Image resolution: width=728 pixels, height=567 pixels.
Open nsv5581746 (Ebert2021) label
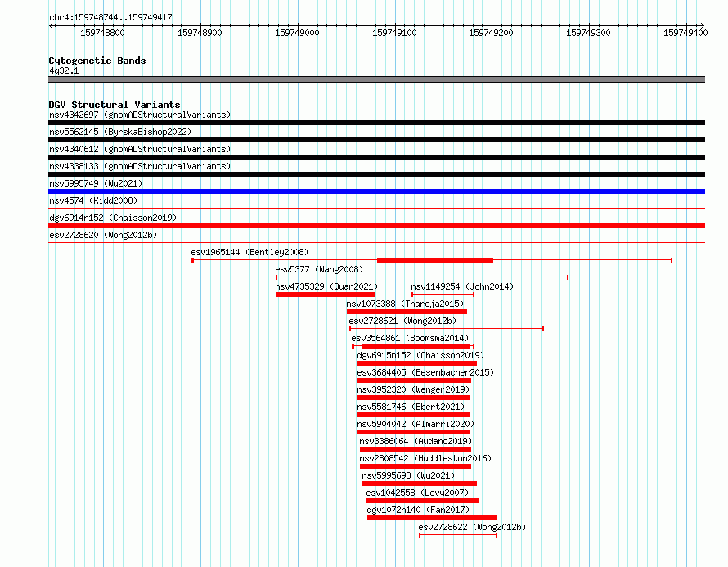click(411, 407)
